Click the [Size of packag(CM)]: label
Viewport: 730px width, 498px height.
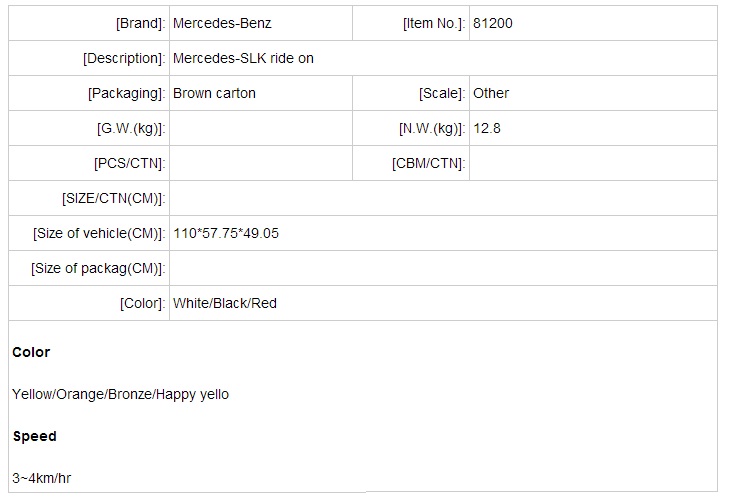pyautogui.click(x=98, y=268)
